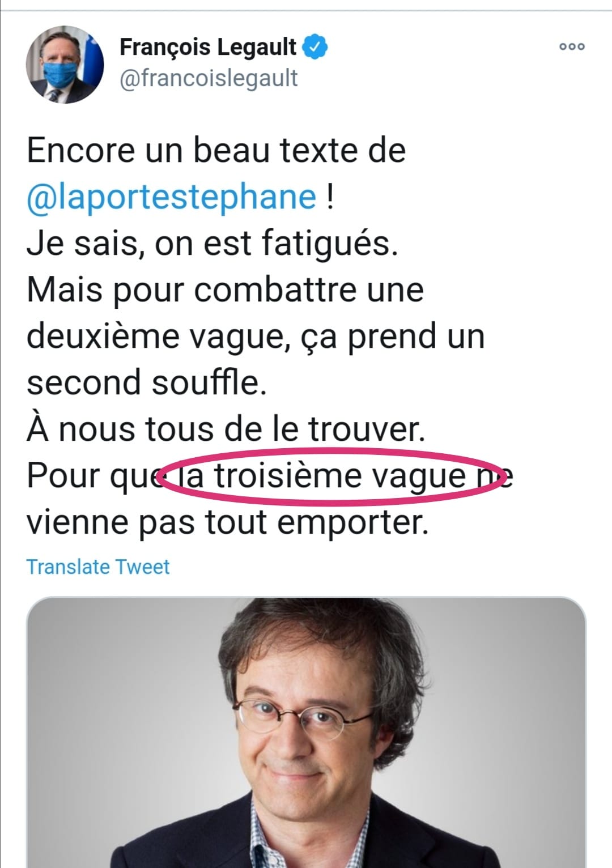
Task: Click the line 'Je sais, on est fatigués.'
Action: (212, 243)
